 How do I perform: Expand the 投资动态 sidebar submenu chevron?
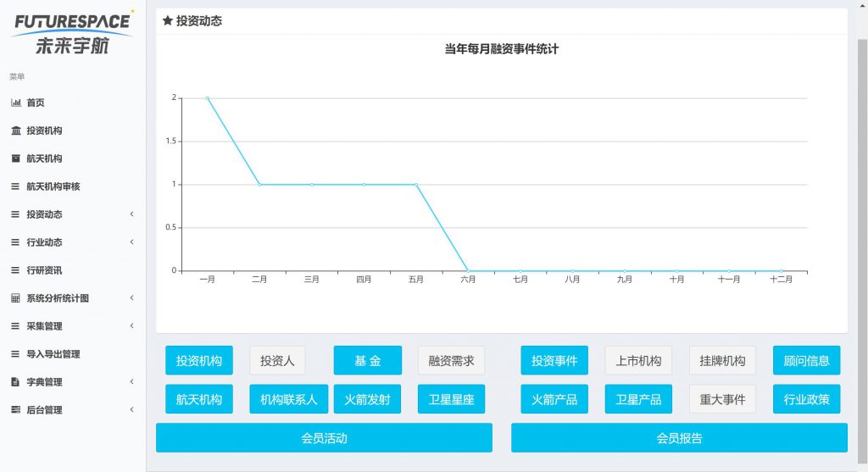(131, 214)
